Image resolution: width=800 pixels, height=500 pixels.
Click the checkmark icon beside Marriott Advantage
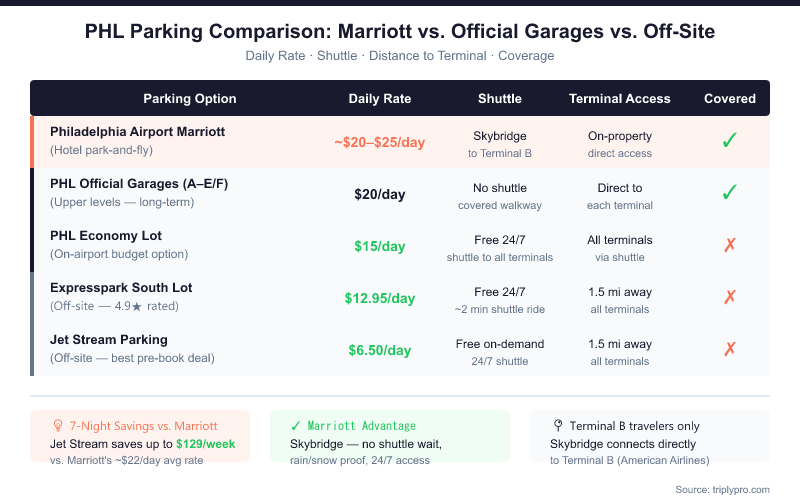[296, 426]
